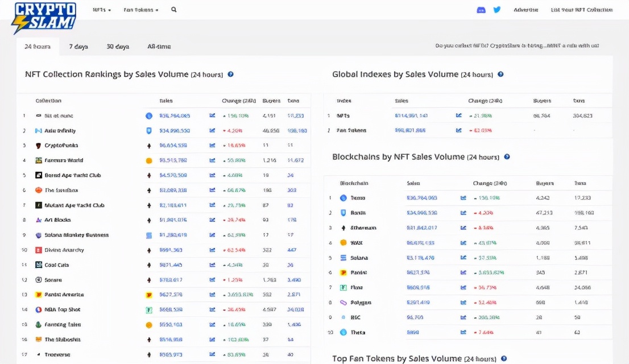Click info icon beside Blockchains by NFT Sales
The width and height of the screenshot is (629, 364).
click(x=507, y=157)
